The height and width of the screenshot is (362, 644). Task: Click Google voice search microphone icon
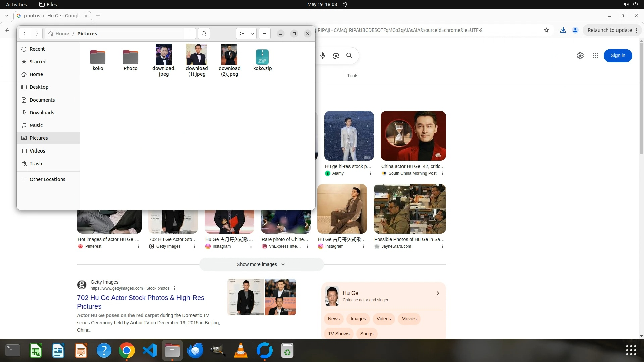(322, 56)
